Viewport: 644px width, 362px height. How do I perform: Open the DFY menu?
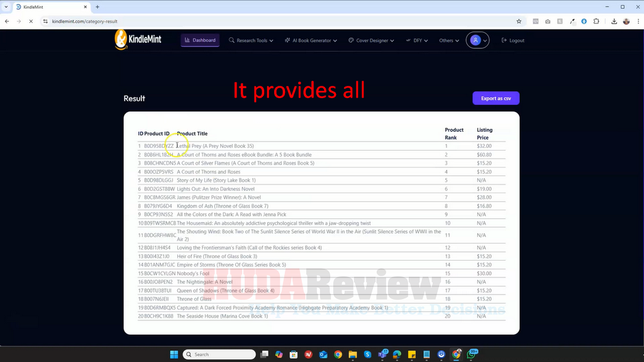[x=417, y=40]
